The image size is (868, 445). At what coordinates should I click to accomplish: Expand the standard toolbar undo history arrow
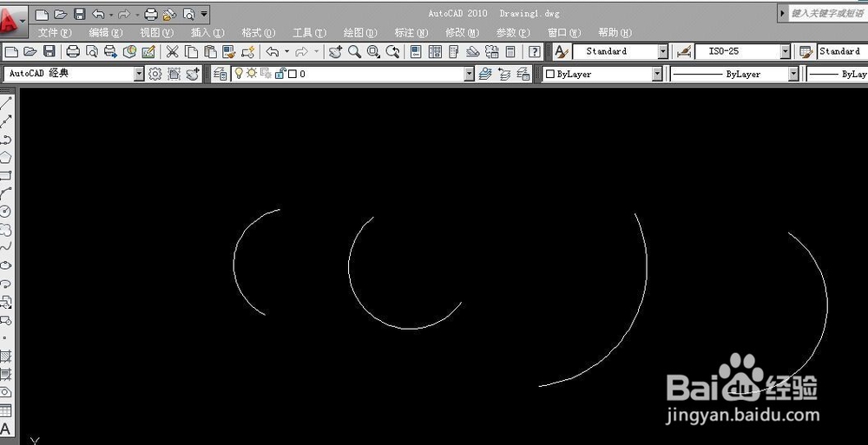pyautogui.click(x=286, y=51)
